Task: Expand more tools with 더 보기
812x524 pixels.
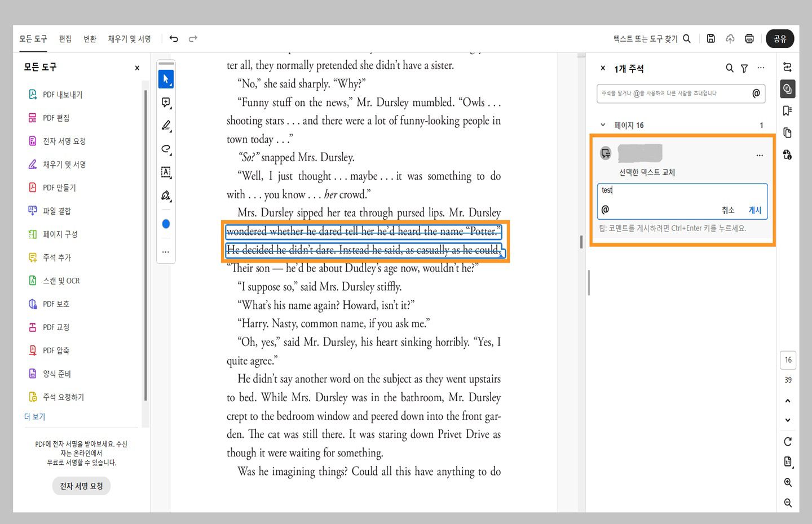Action: [x=34, y=417]
